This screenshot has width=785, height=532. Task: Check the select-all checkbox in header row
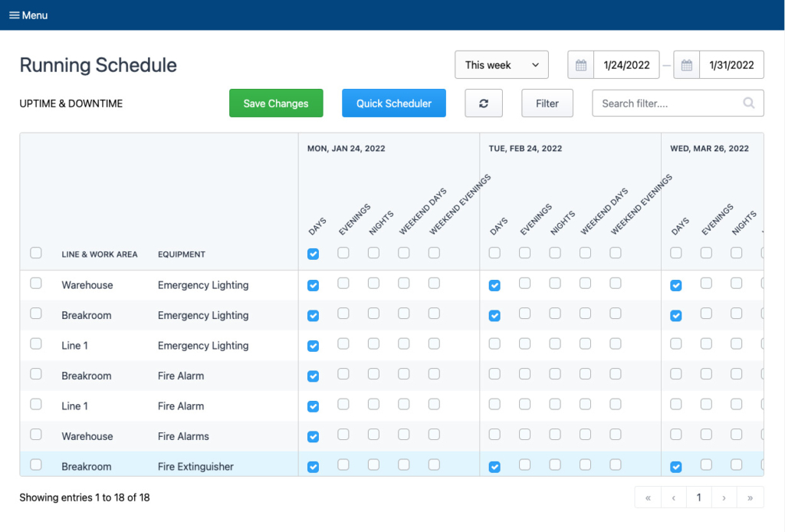(x=35, y=252)
